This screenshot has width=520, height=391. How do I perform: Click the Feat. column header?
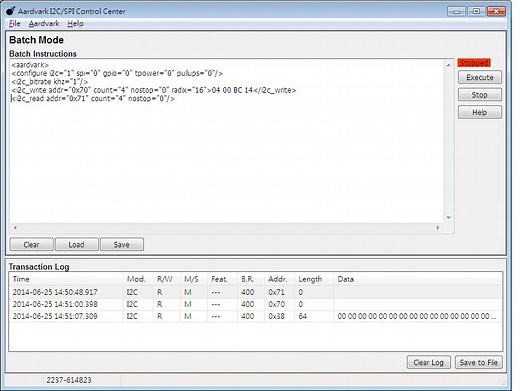coord(222,279)
